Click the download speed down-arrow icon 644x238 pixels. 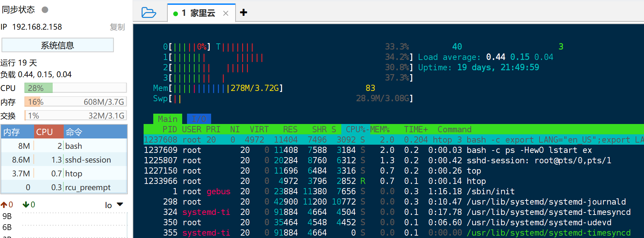pyautogui.click(x=26, y=205)
